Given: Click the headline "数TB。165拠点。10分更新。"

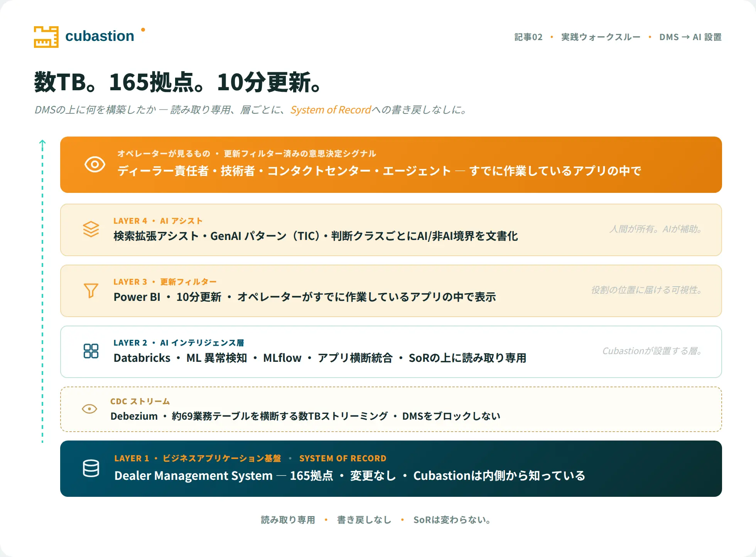Looking at the screenshot, I should (178, 82).
